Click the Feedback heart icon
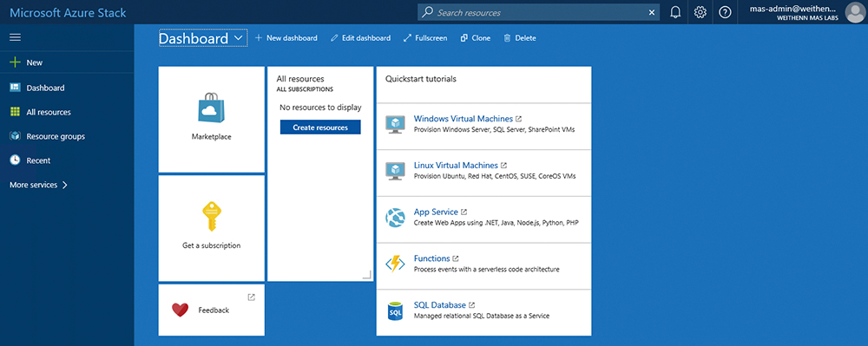Screen dimensions: 868x346 click(x=180, y=310)
